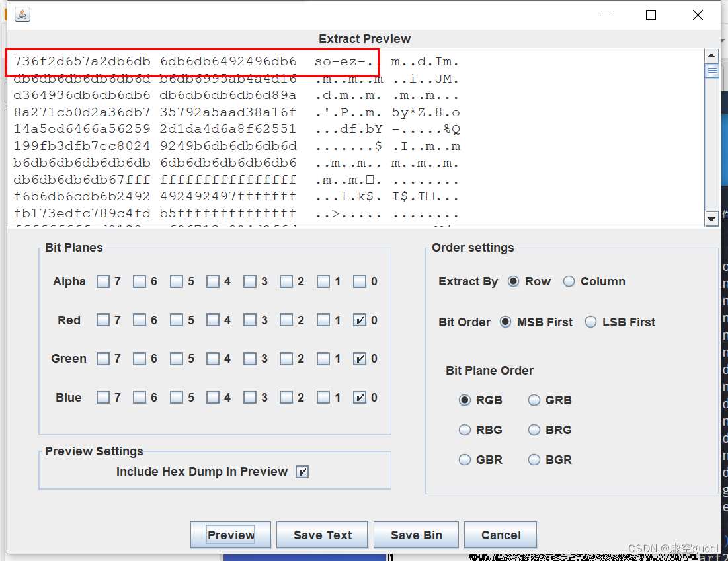Click the Preview button
Image resolution: width=728 pixels, height=561 pixels.
[230, 535]
